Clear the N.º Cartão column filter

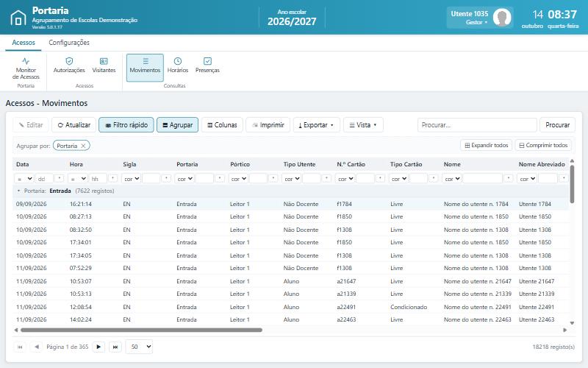pyautogui.click(x=380, y=179)
